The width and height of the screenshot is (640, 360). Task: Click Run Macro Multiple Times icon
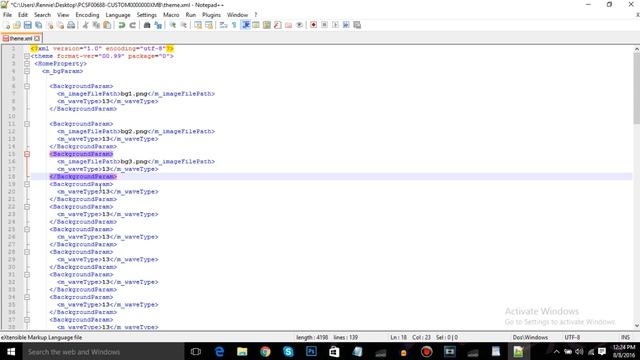(346, 25)
